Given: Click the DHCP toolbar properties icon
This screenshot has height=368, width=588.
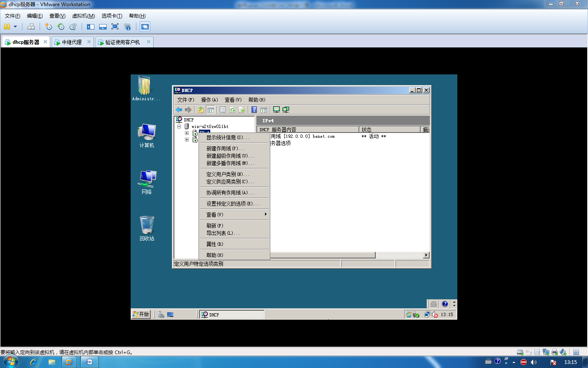Looking at the screenshot, I should [x=223, y=110].
